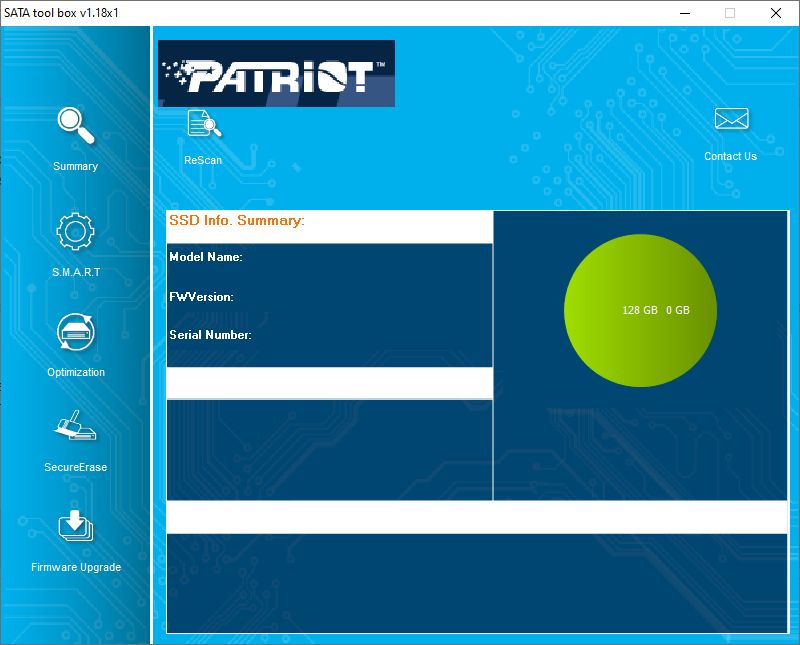
Task: Click the Contact Us envelope icon
Action: click(x=731, y=119)
